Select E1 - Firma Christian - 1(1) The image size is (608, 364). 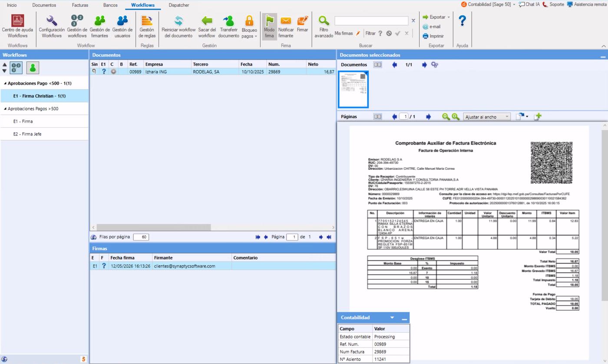click(x=44, y=96)
